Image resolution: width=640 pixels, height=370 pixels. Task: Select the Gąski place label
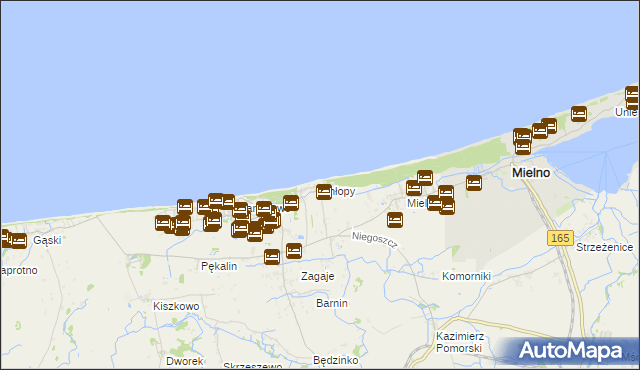click(47, 240)
